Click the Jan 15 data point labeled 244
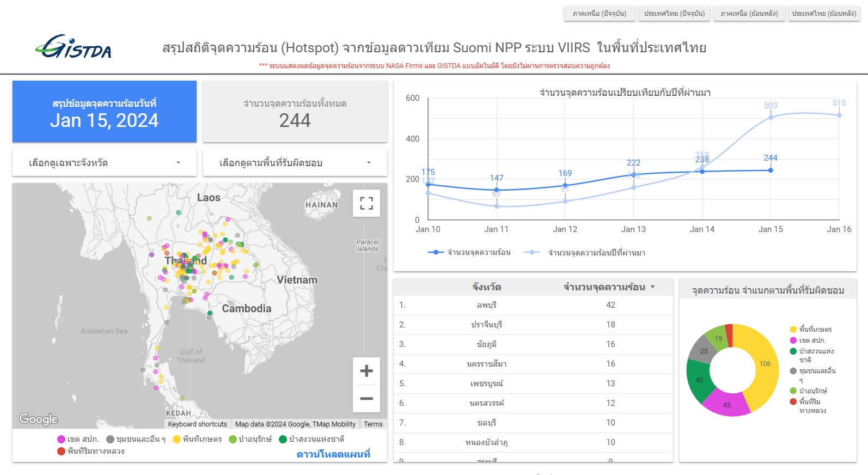The height and width of the screenshot is (475, 868). point(771,170)
